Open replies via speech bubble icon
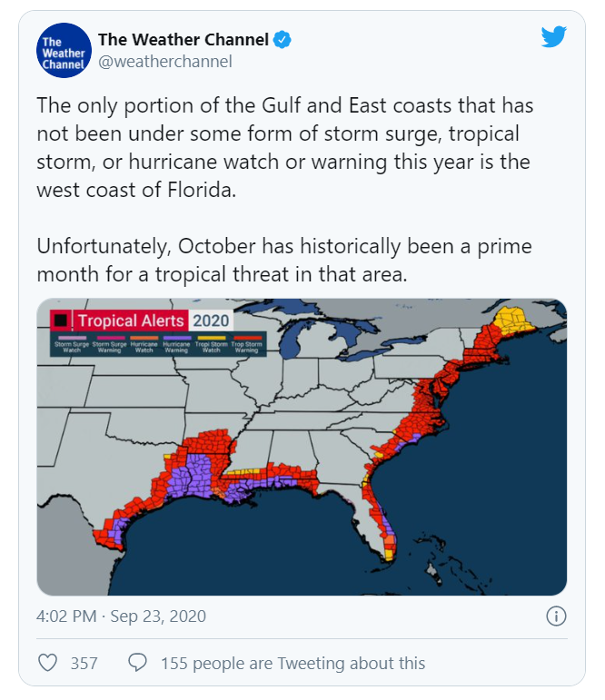Viewport: 605px width, 700px height. [x=137, y=663]
